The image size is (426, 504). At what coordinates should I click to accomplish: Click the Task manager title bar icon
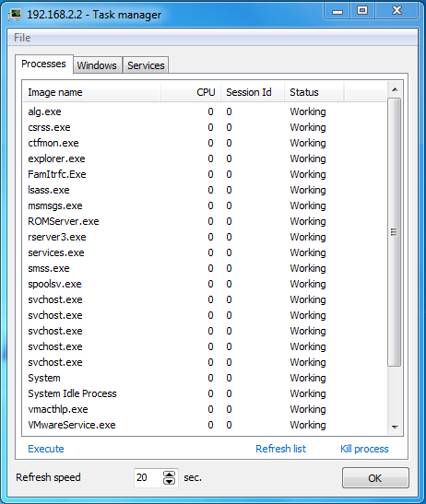(x=15, y=15)
